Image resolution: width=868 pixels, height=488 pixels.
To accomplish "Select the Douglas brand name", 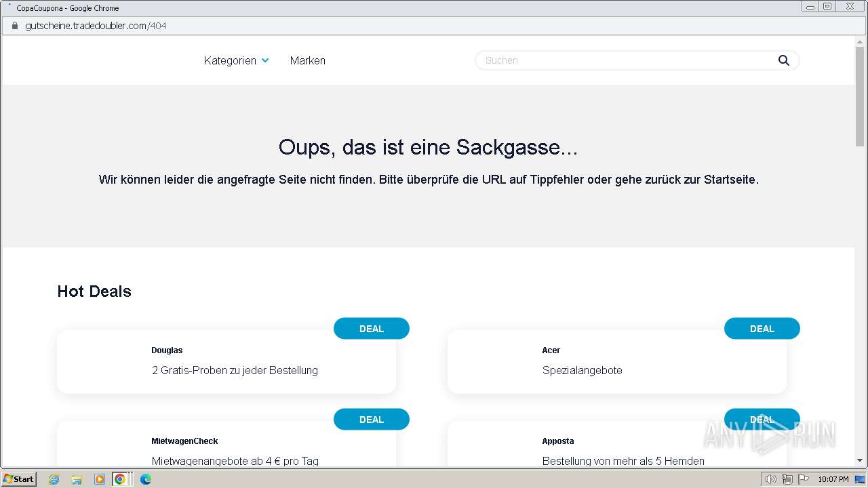I will 167,350.
